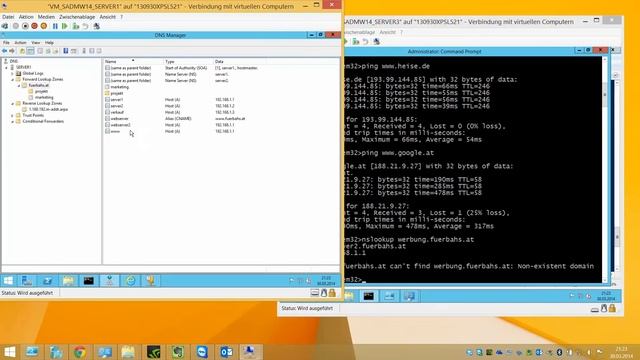Image resolution: width=640 pixels, height=360 pixels.
Task: Click the clock in SERVER1 guest taskbar
Action: (326, 281)
